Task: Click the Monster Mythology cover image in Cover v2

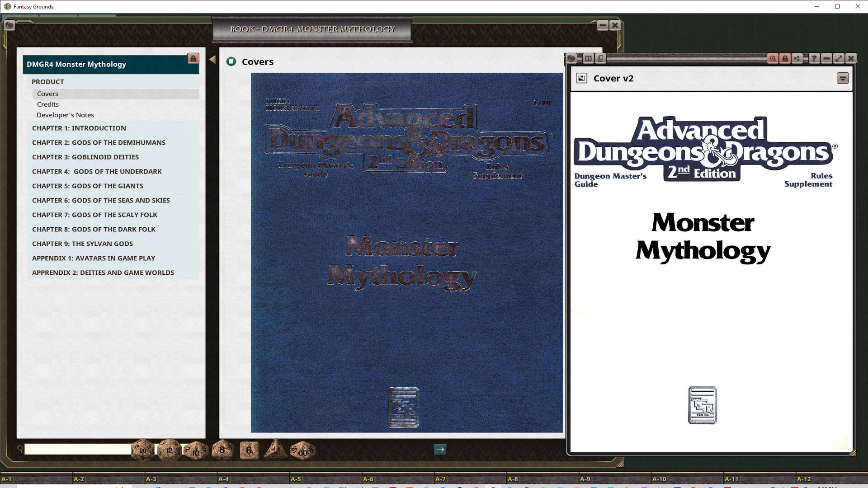Action: (711, 272)
